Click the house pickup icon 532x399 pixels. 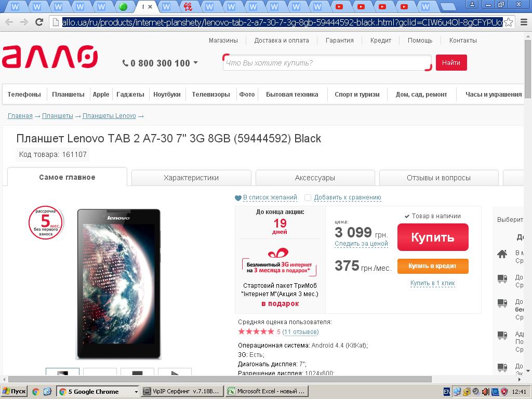coord(502,254)
